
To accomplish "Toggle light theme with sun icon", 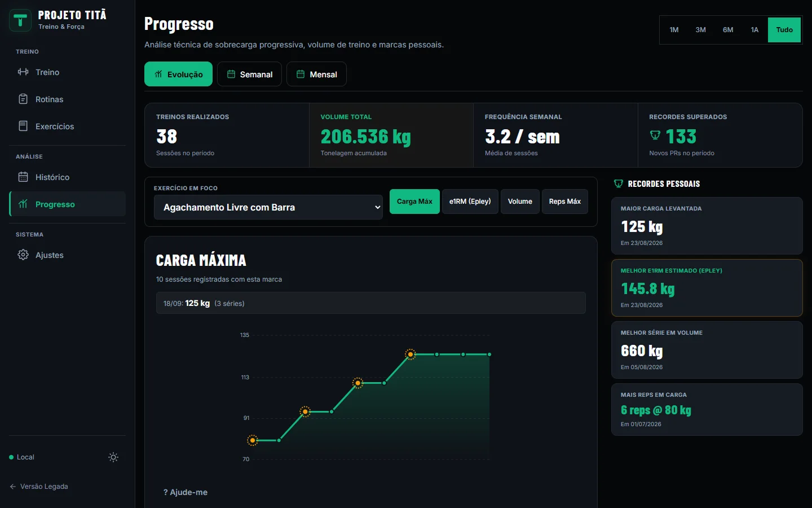I will pos(113,457).
